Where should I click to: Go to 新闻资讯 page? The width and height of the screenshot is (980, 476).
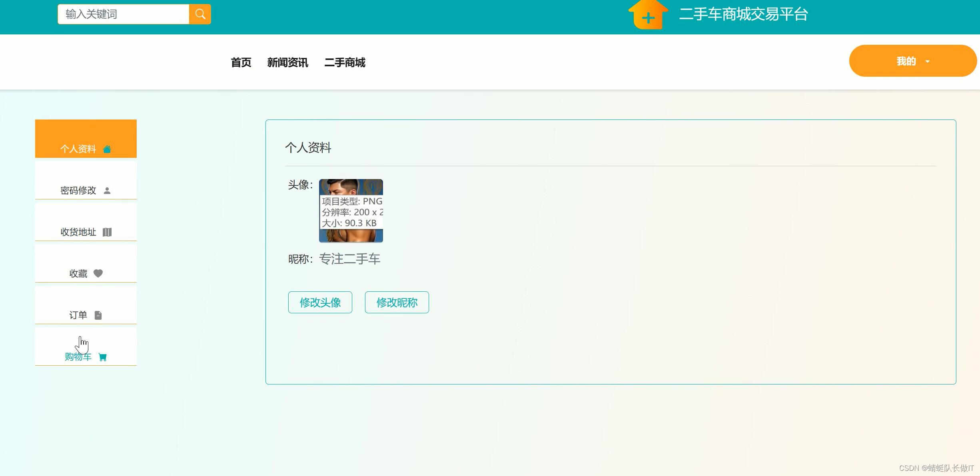pyautogui.click(x=287, y=62)
